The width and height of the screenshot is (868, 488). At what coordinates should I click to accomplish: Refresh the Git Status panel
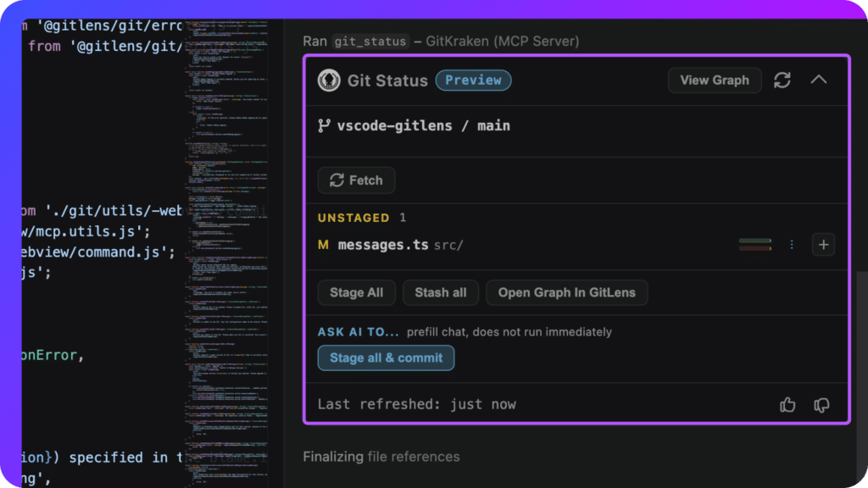coord(782,80)
